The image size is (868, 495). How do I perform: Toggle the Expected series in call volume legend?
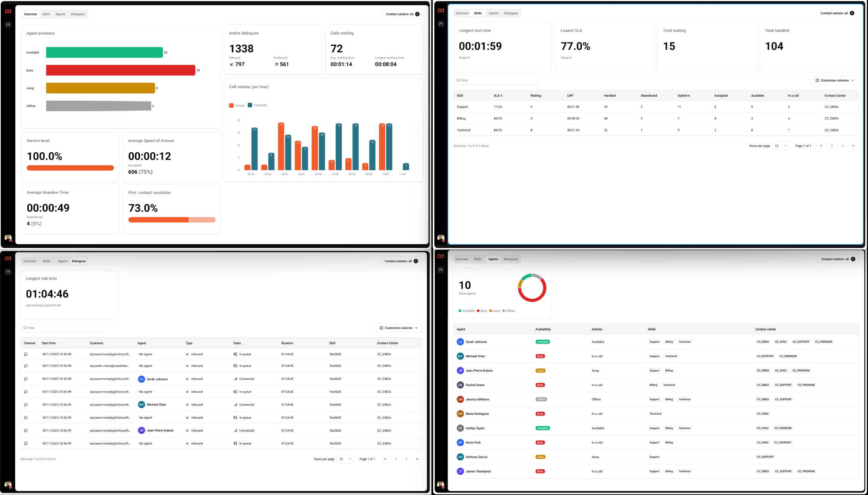pos(258,105)
